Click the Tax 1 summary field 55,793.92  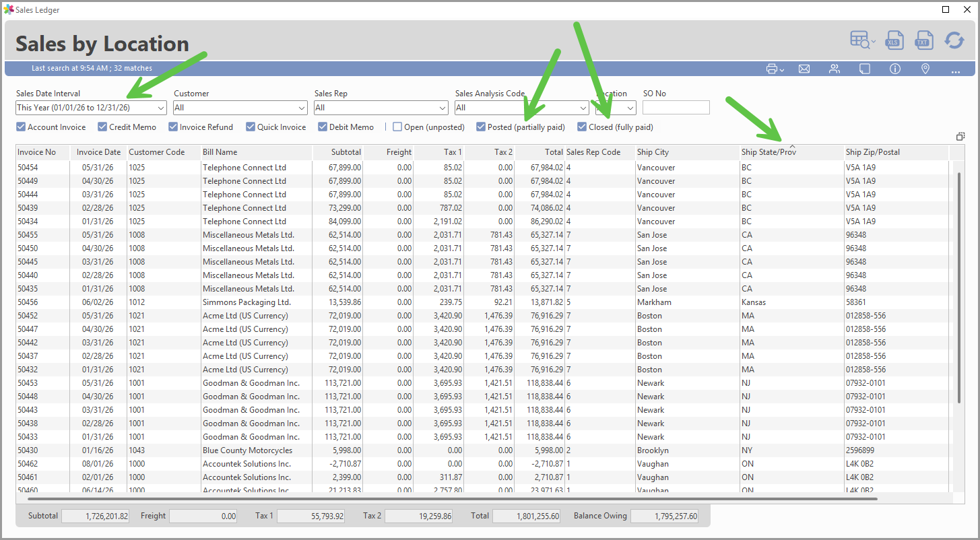(x=311, y=516)
